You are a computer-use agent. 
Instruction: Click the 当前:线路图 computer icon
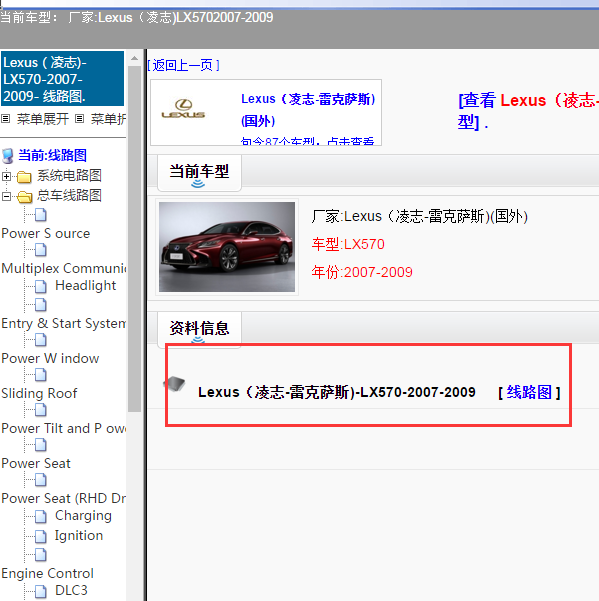[7, 156]
